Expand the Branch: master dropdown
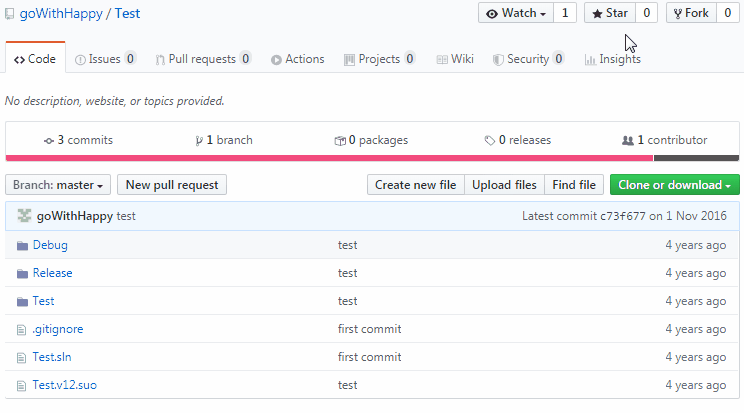The height and width of the screenshot is (413, 744). click(58, 185)
